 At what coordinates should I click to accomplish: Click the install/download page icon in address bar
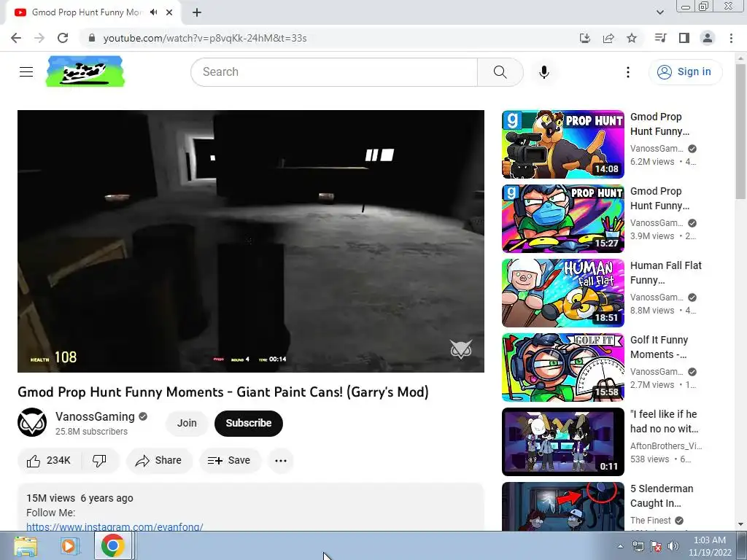tap(585, 38)
